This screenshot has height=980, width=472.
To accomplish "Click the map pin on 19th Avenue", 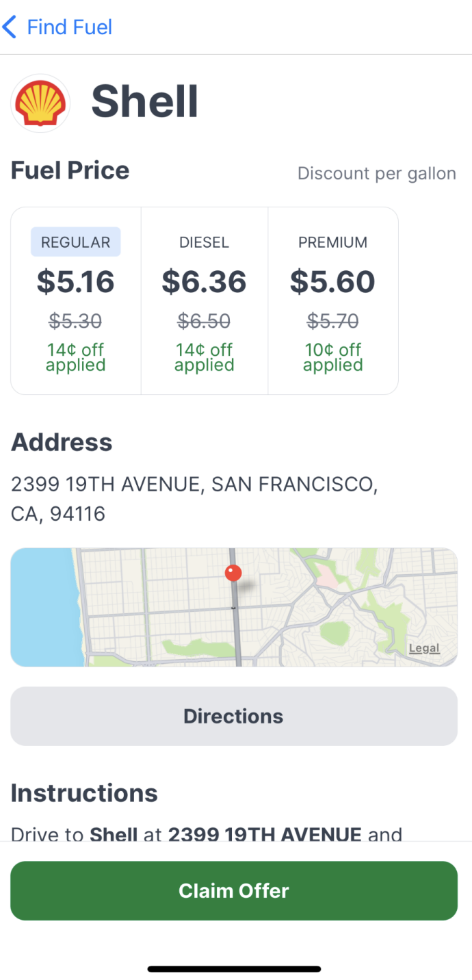I will 233,572.
